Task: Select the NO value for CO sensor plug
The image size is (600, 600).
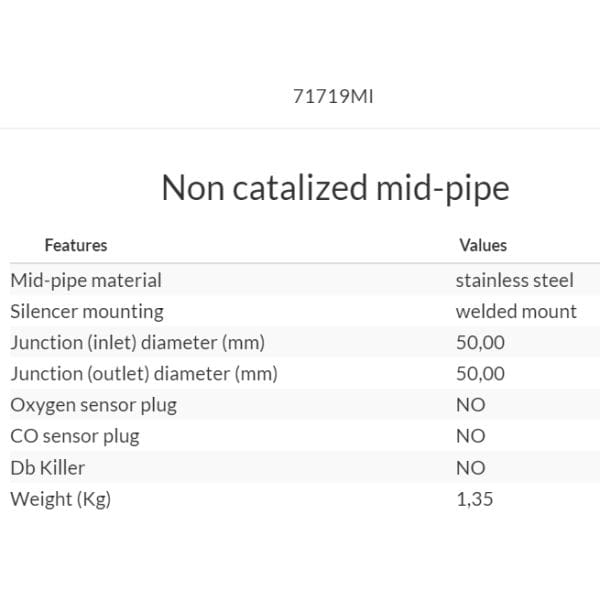Action: [x=470, y=436]
